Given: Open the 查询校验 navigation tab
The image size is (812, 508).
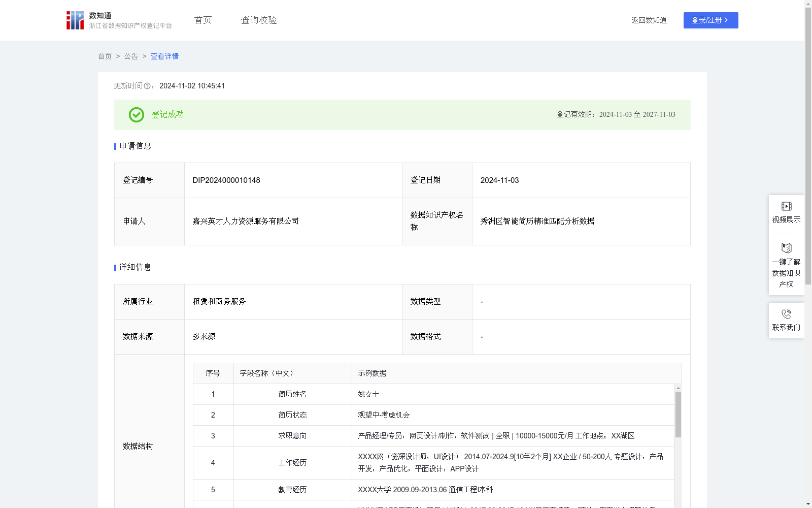Looking at the screenshot, I should tap(259, 20).
